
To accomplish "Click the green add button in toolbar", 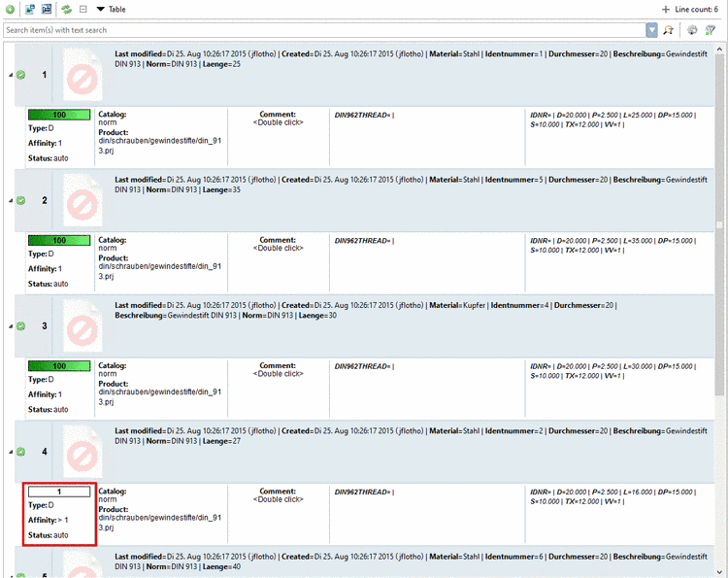I will tap(10, 9).
